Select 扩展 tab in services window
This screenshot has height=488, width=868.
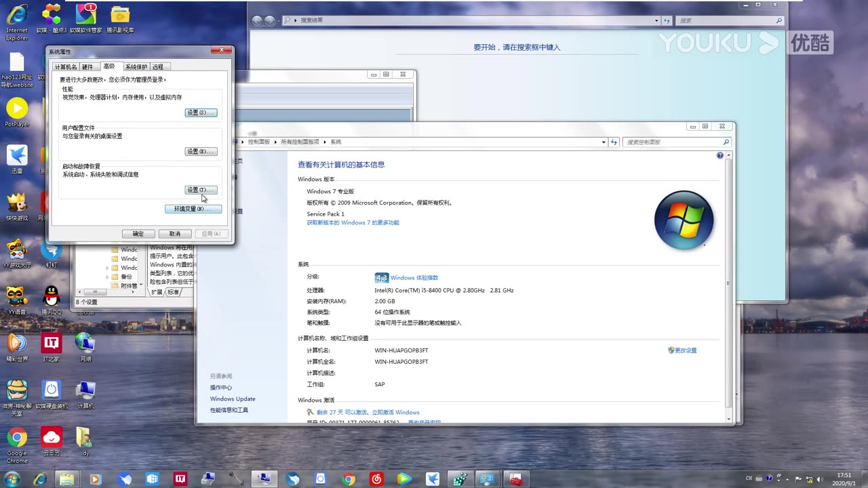pyautogui.click(x=157, y=292)
